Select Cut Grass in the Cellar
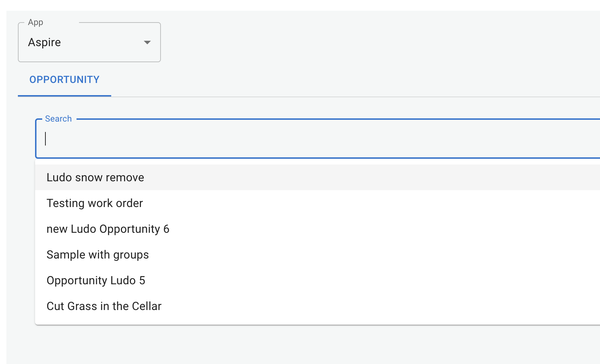600x364 pixels. (x=104, y=306)
